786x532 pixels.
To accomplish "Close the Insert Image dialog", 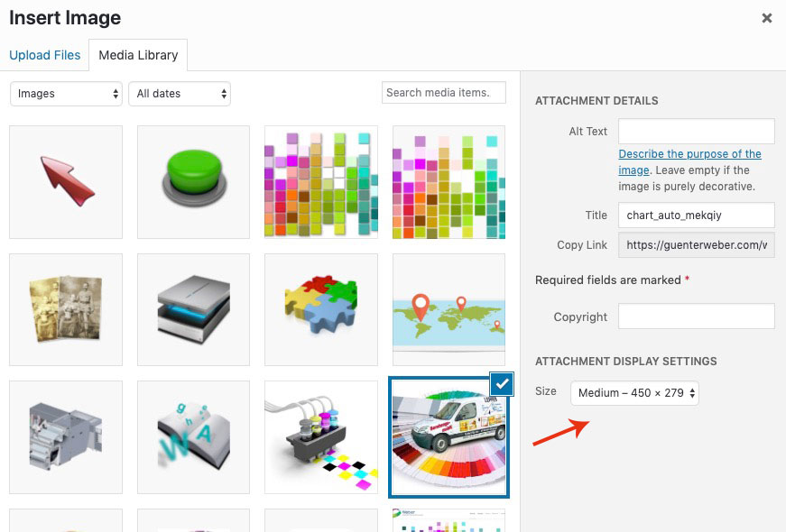I will click(x=766, y=18).
